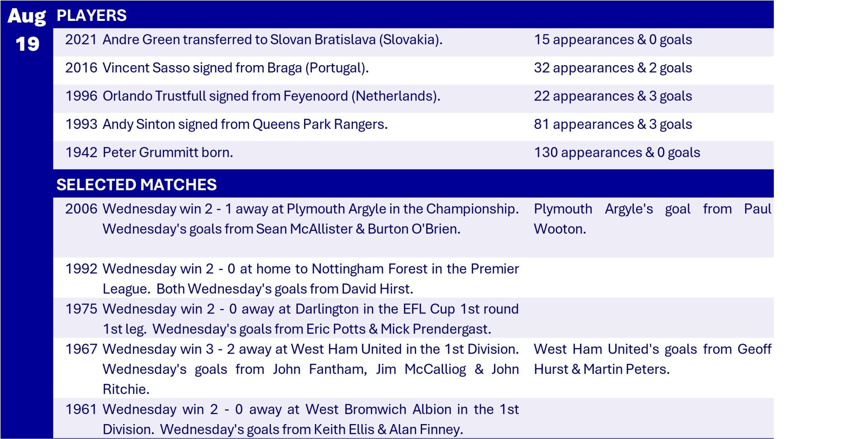Click the Aug month label
Image resolution: width=868 pixels, height=439 pixels.
(x=27, y=16)
